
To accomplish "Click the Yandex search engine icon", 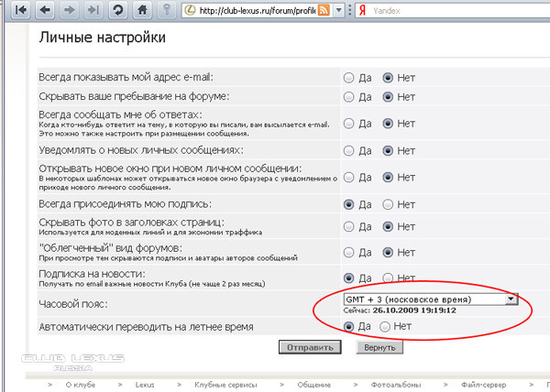I will (362, 10).
